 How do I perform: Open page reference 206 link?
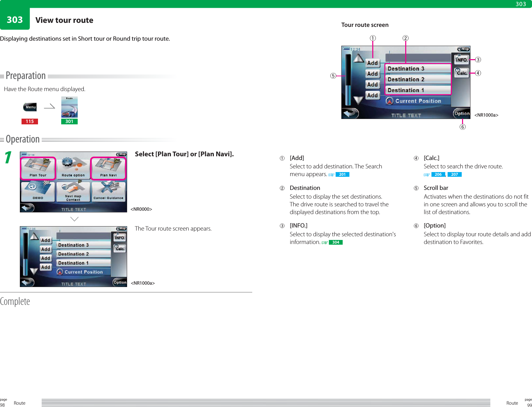[438, 174]
